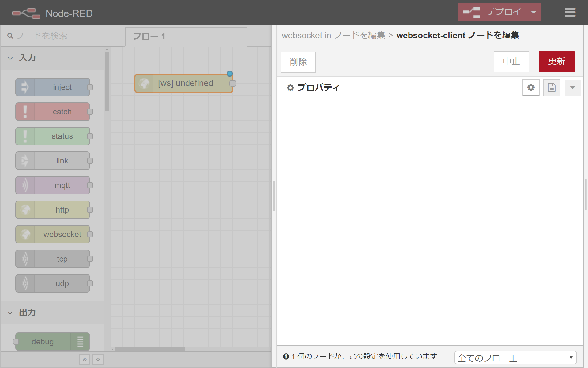
Task: Click the inject node in palette
Action: 53,87
